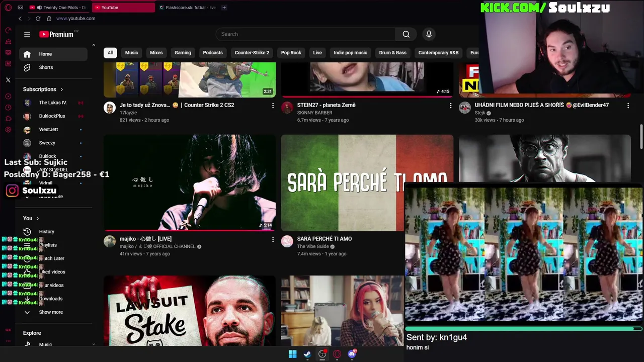Open Sweezy subscription channel
The width and height of the screenshot is (644, 362).
(x=53, y=143)
